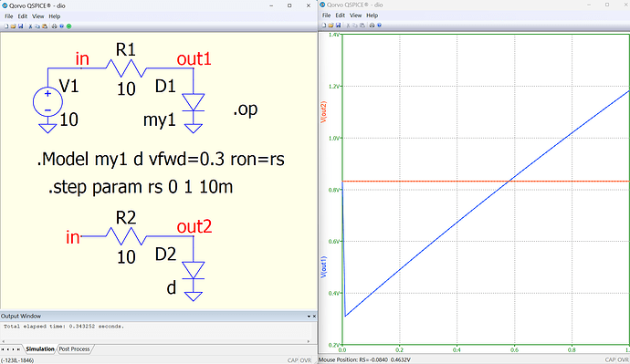Open Edit menu in waveform window

click(341, 16)
